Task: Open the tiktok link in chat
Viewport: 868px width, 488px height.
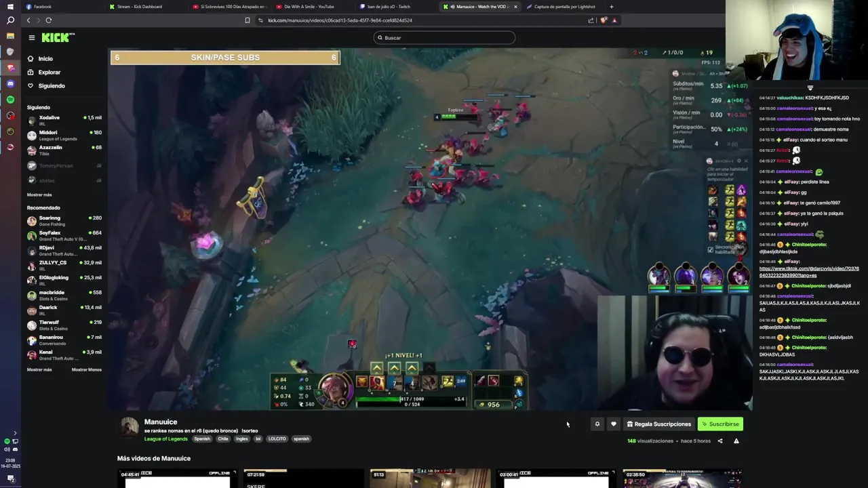Action: [x=809, y=272]
